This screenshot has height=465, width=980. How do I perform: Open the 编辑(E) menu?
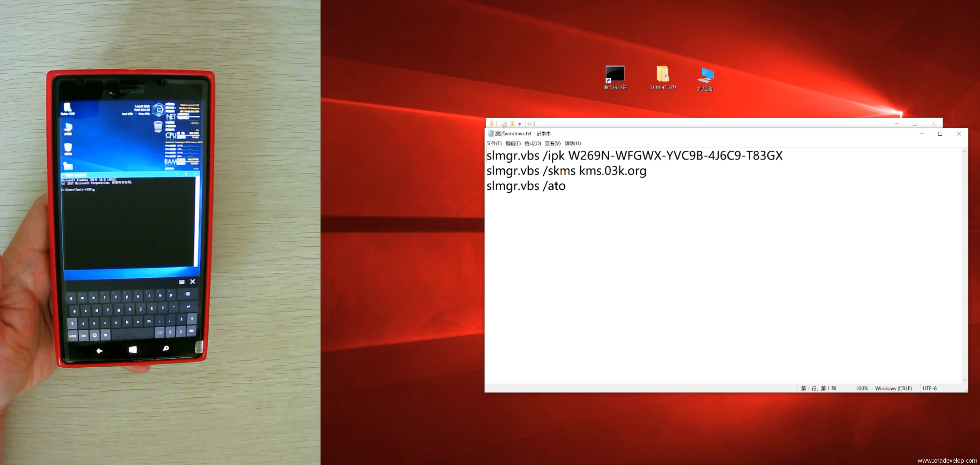tap(513, 144)
